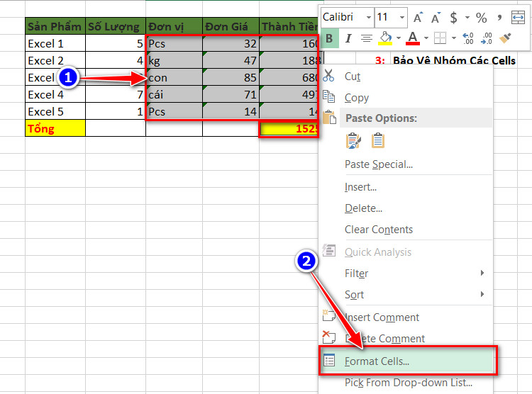This screenshot has width=532, height=394.
Task: Click the Quick Analysis menu item
Action: click(x=378, y=252)
